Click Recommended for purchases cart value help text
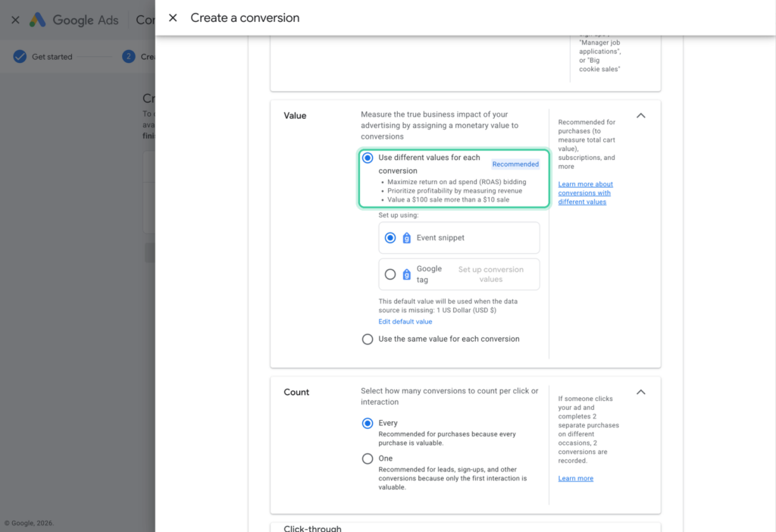This screenshot has width=776, height=532. coord(587,145)
